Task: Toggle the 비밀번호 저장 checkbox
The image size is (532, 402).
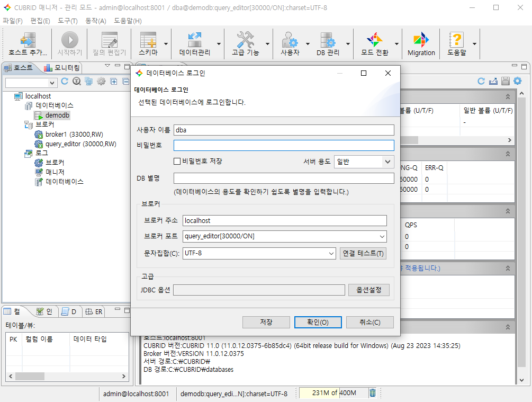Action: click(x=177, y=161)
